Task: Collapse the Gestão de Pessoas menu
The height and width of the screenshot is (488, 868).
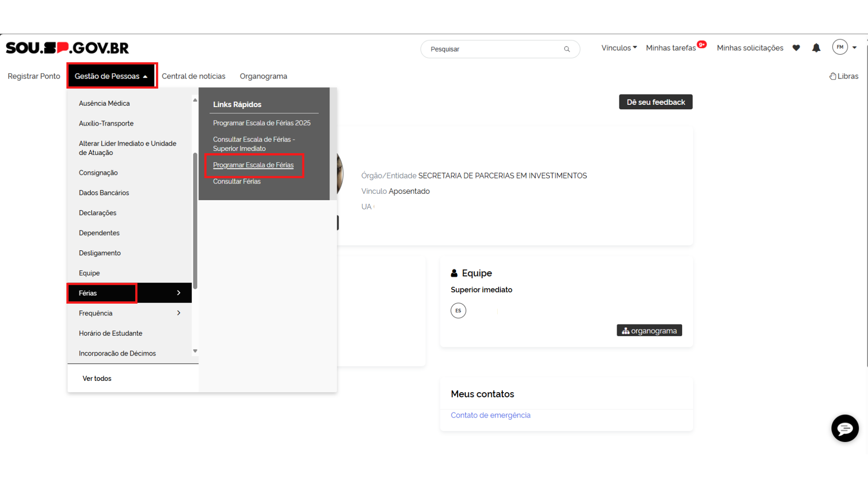Action: [x=111, y=76]
